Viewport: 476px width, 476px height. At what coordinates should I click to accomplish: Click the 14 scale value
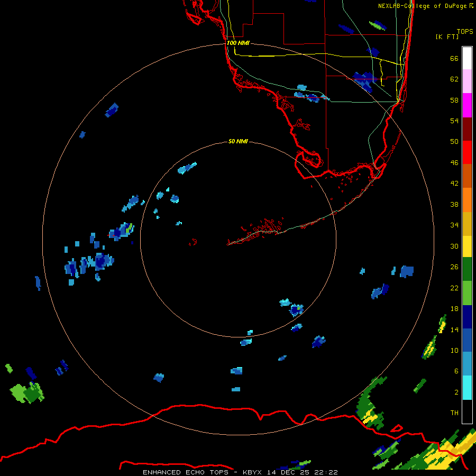click(454, 329)
